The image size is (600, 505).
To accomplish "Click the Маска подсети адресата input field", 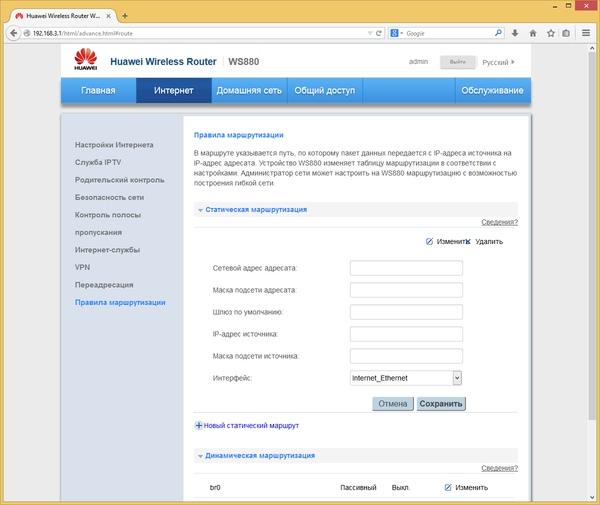I will (x=406, y=290).
